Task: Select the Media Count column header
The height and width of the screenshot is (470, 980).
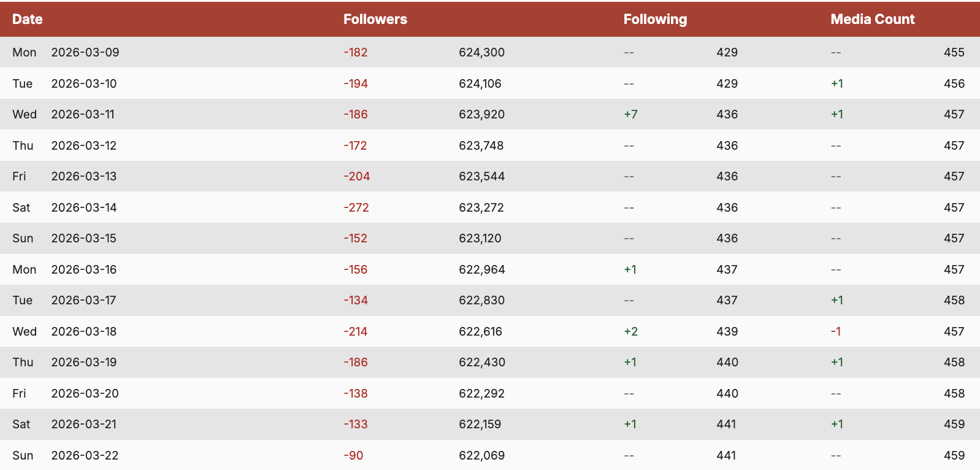Action: pos(872,19)
